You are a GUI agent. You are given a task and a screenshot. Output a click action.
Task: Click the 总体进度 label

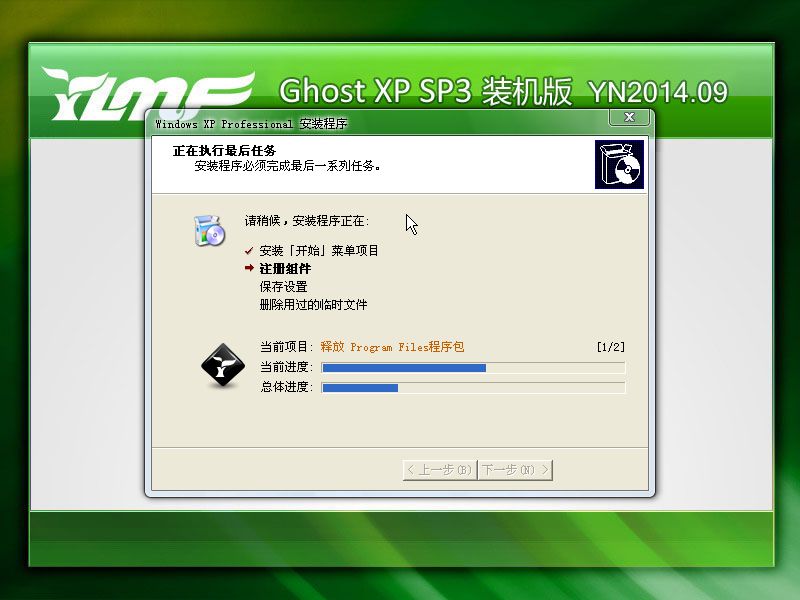point(286,387)
